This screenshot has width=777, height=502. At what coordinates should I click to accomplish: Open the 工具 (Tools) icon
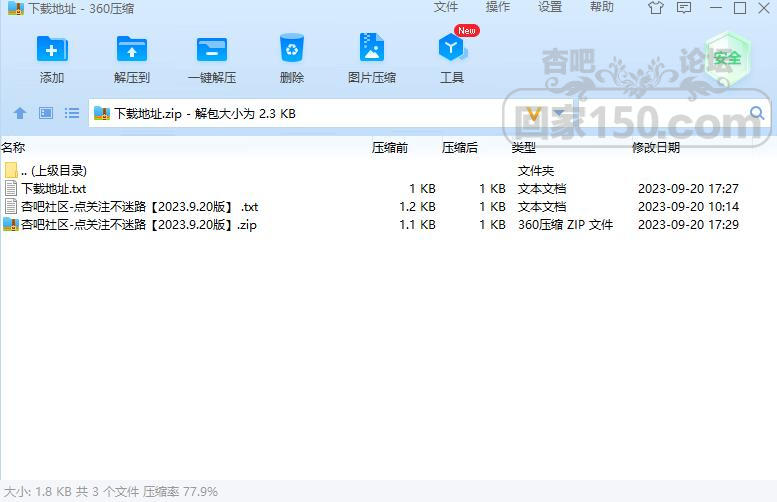click(x=451, y=58)
